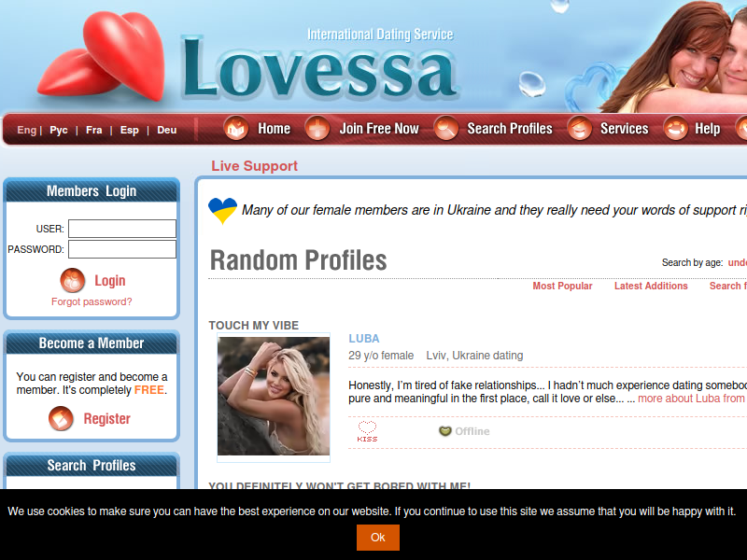Image resolution: width=747 pixels, height=560 pixels.
Task: Click the Search Profiles magnifier icon
Action: coord(446,128)
